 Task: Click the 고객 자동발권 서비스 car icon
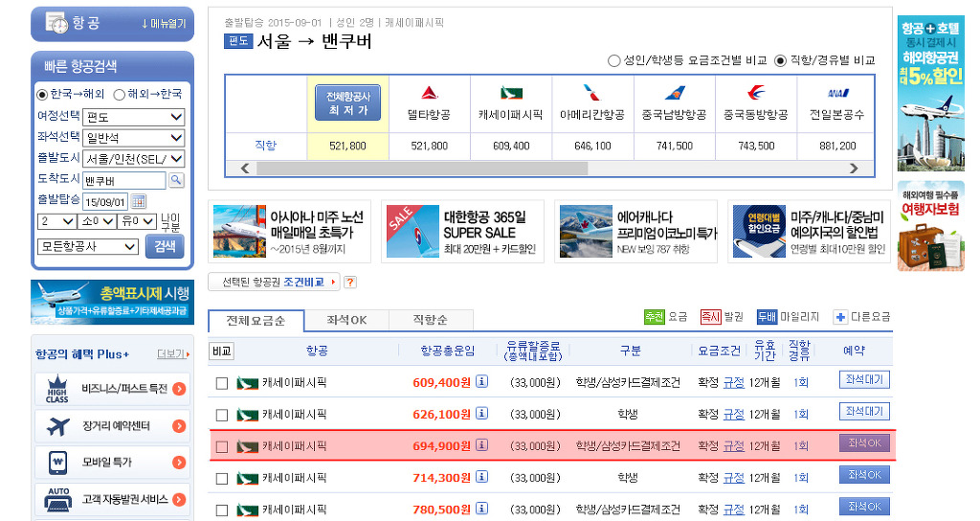tap(58, 499)
